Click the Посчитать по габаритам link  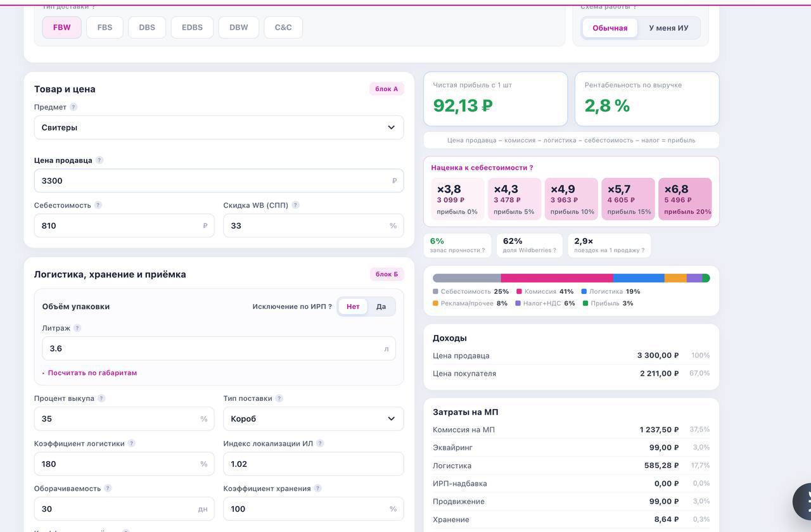pyautogui.click(x=93, y=373)
